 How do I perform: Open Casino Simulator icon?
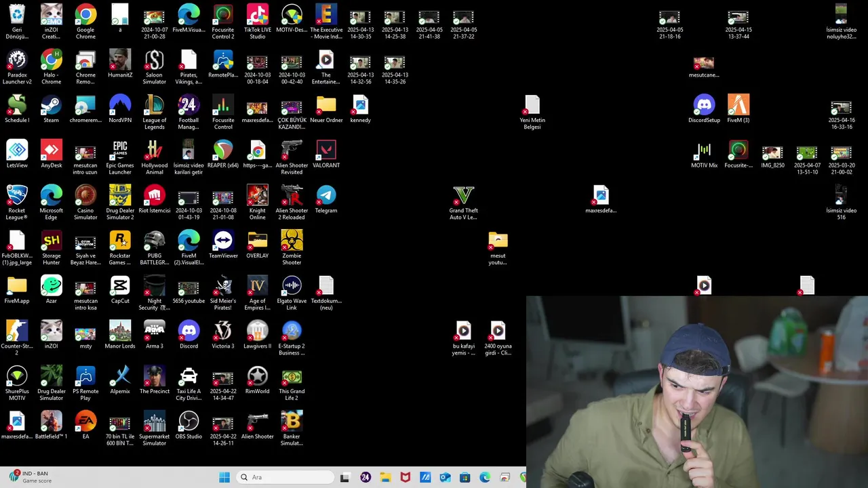coord(85,202)
